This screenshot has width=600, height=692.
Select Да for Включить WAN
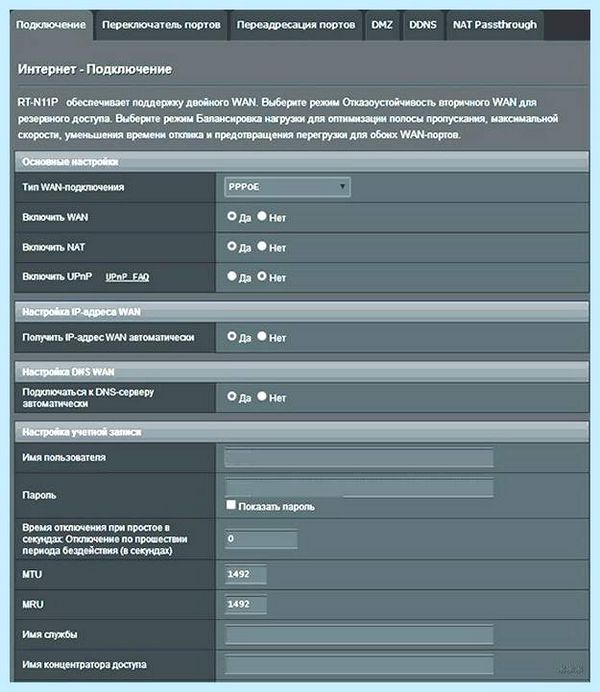click(x=232, y=216)
